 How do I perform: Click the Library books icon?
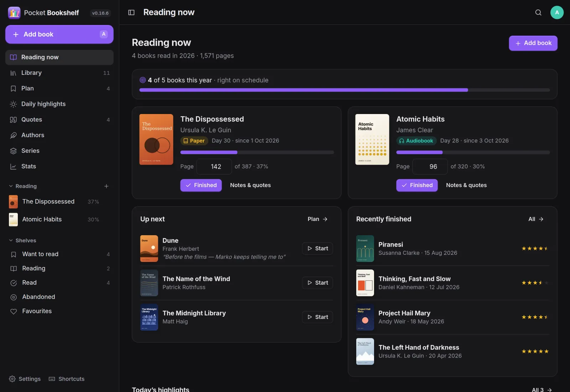tap(13, 73)
